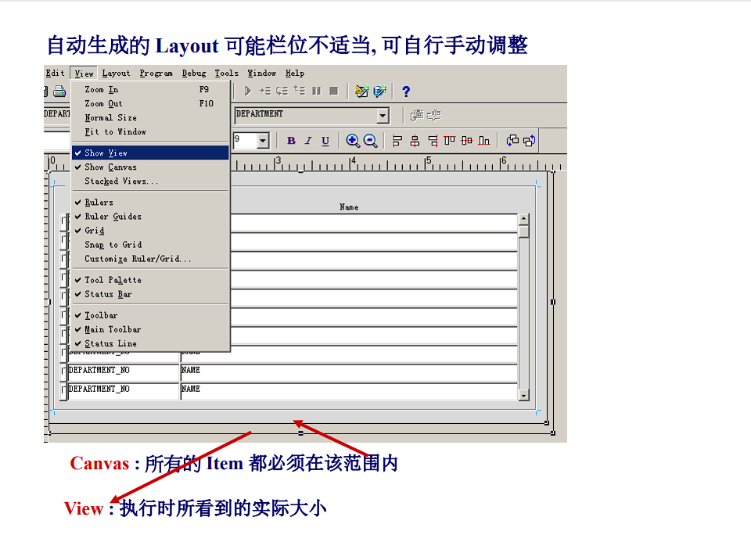Open the Help menu
The image size is (751, 560).
coord(295,74)
